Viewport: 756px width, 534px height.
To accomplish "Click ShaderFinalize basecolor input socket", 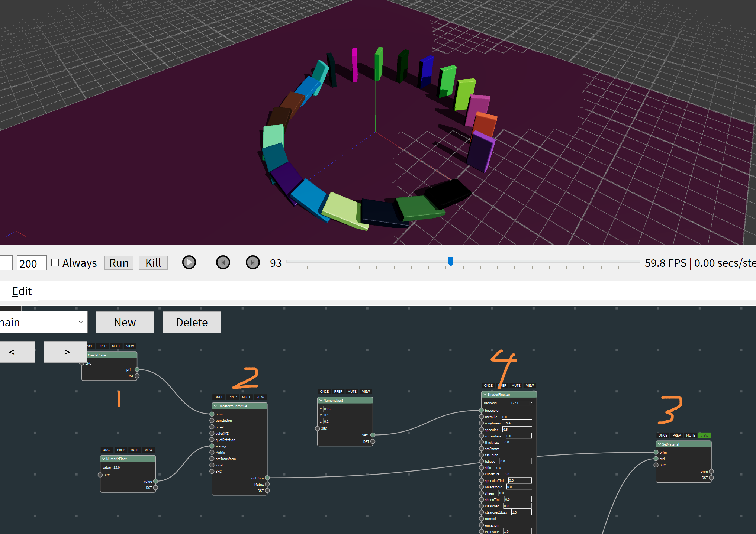I will click(481, 411).
